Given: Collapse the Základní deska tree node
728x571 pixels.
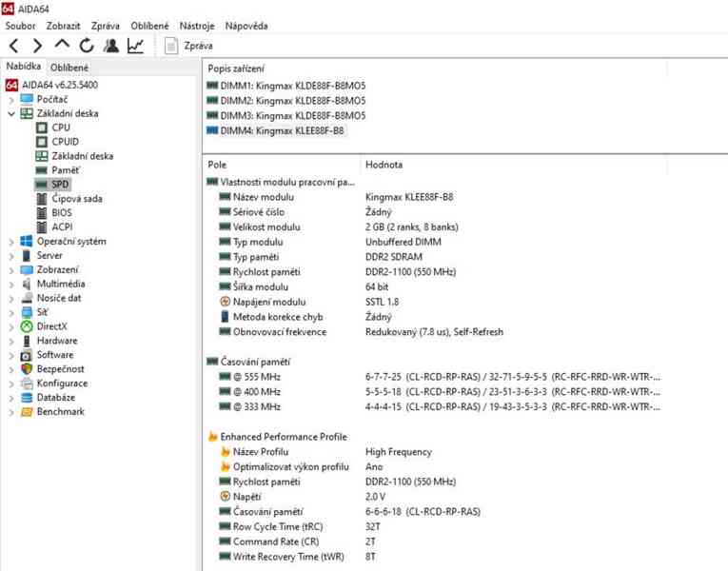Looking at the screenshot, I should 11,114.
